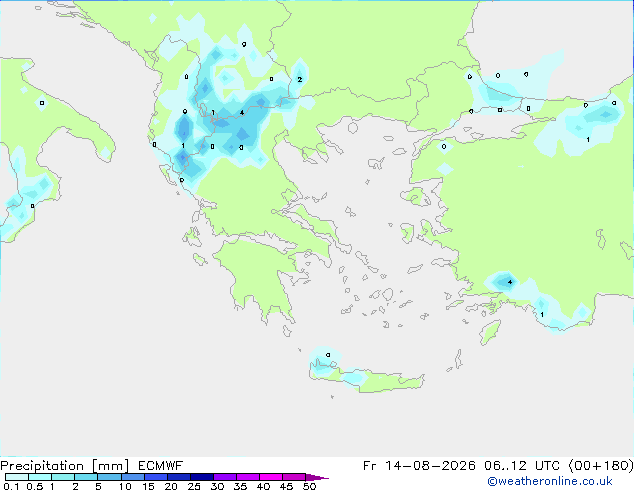Select the 30–35 mm purple legend swatch

(x=224, y=477)
